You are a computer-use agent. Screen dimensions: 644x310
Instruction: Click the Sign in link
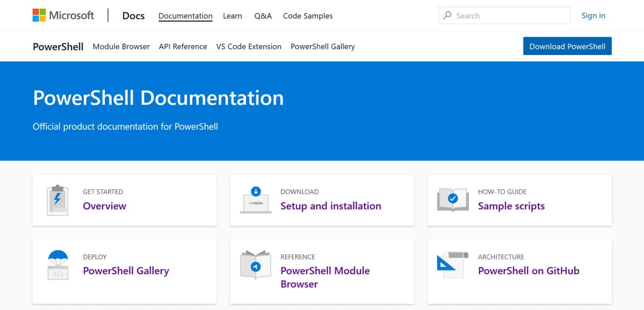click(x=593, y=15)
